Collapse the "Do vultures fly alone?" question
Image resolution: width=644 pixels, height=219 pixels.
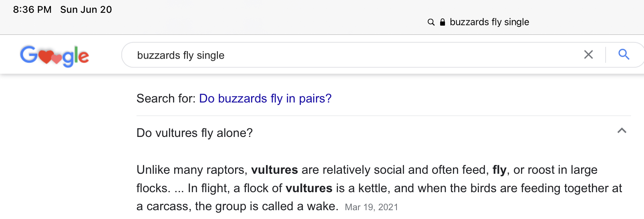pos(195,133)
